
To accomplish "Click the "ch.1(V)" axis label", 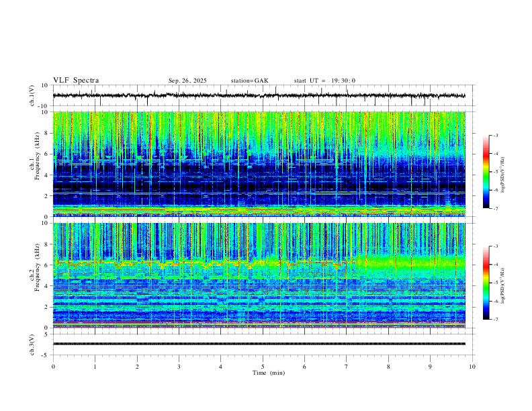I will tap(32, 95).
